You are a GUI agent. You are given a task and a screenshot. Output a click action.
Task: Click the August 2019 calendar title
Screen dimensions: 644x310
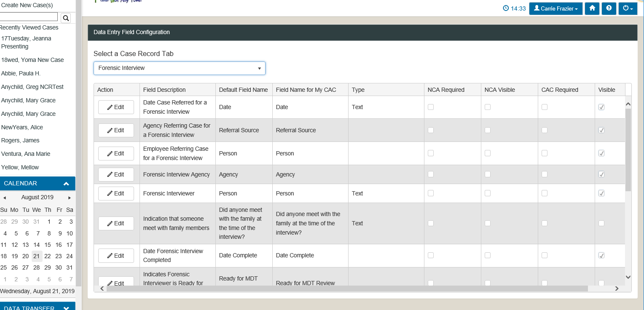point(37,197)
